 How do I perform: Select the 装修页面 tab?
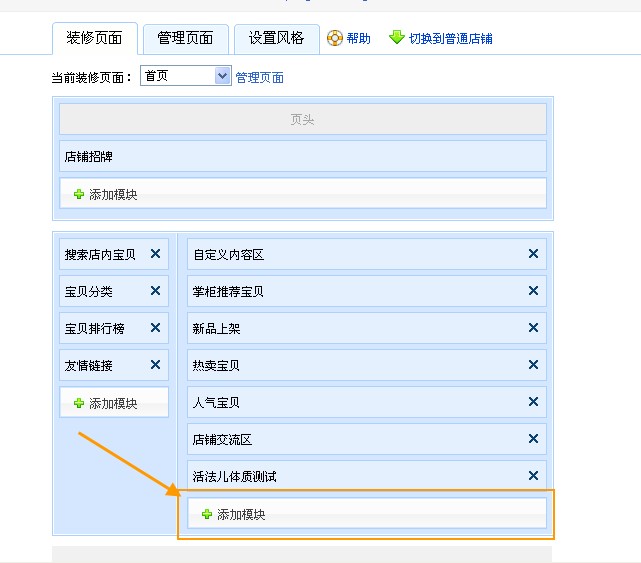(94, 38)
